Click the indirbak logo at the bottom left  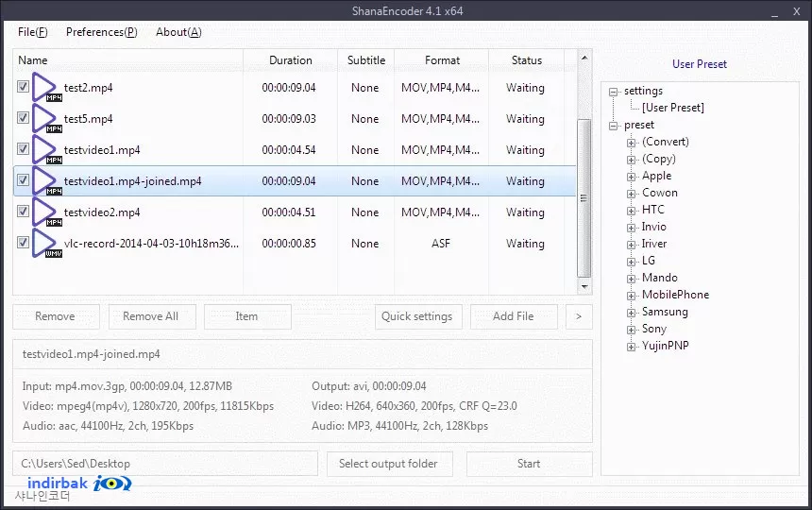click(x=79, y=484)
